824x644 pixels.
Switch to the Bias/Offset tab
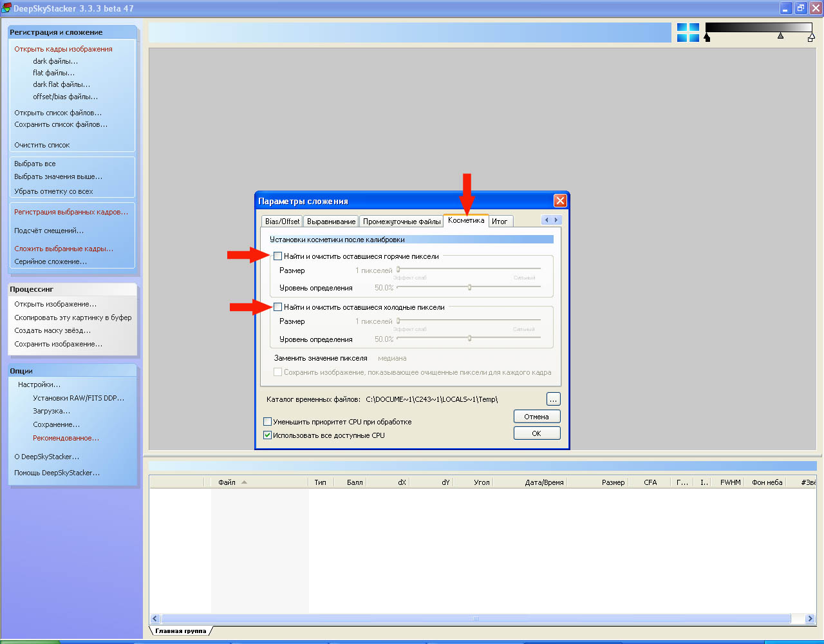(282, 221)
